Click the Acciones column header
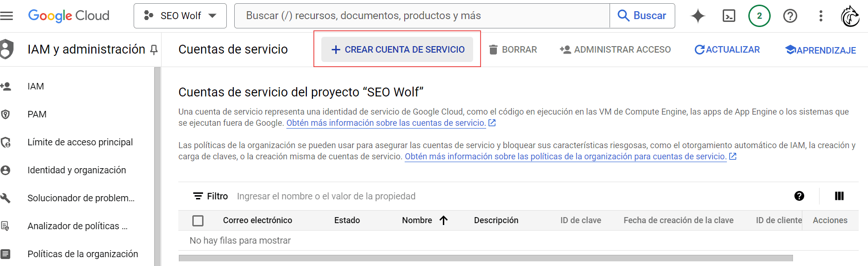This screenshot has height=266, width=868. coord(830,220)
